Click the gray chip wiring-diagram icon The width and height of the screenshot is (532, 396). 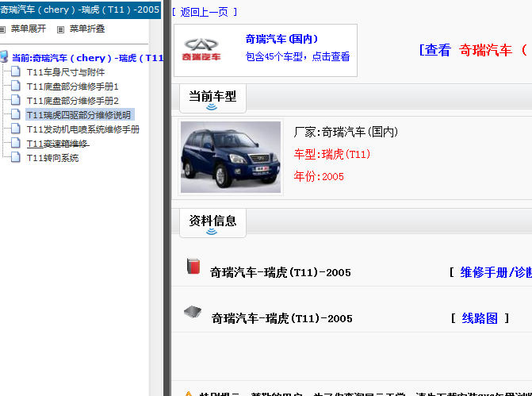click(x=193, y=311)
